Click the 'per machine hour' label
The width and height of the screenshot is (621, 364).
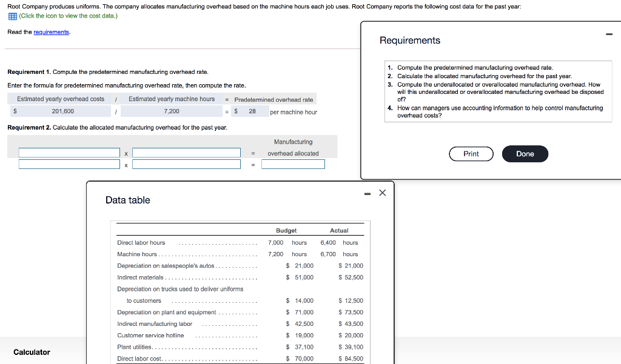pos(294,112)
